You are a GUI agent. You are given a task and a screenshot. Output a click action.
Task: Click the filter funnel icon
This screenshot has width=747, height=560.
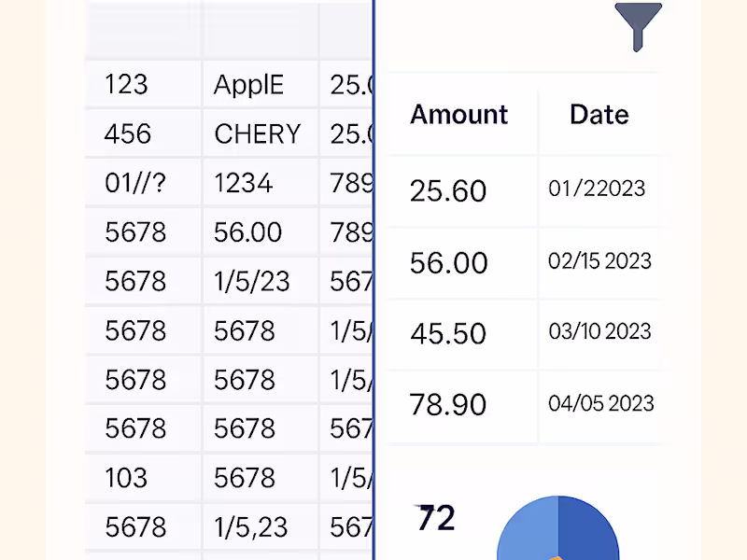[x=638, y=25]
